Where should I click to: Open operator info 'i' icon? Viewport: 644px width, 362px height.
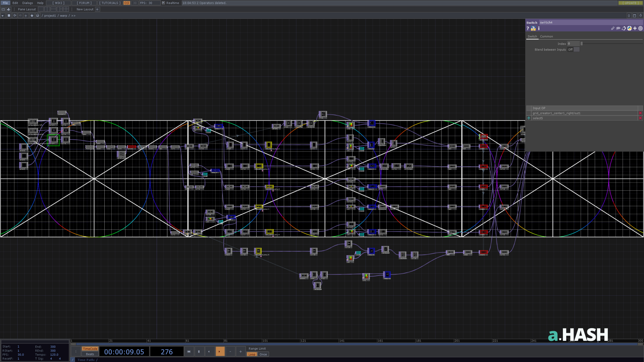[x=539, y=28]
